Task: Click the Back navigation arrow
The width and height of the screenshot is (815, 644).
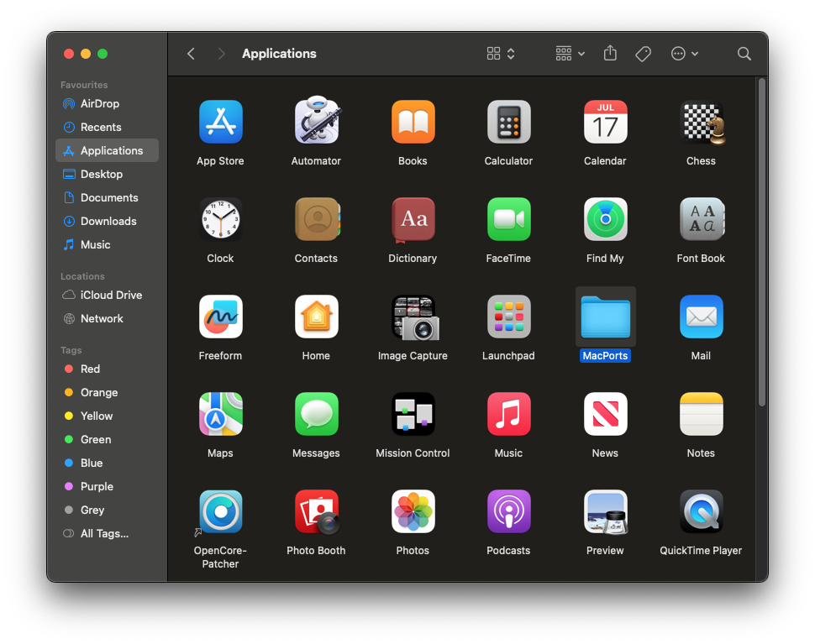Action: [x=191, y=53]
